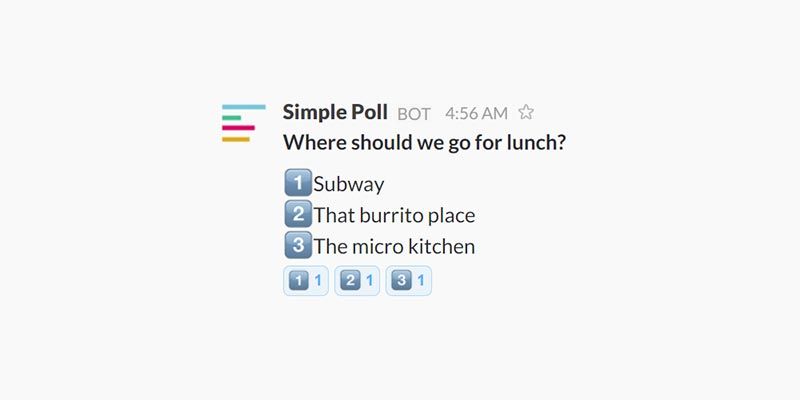Star this poll message
Image resolution: width=800 pixels, height=400 pixels.
(x=526, y=112)
